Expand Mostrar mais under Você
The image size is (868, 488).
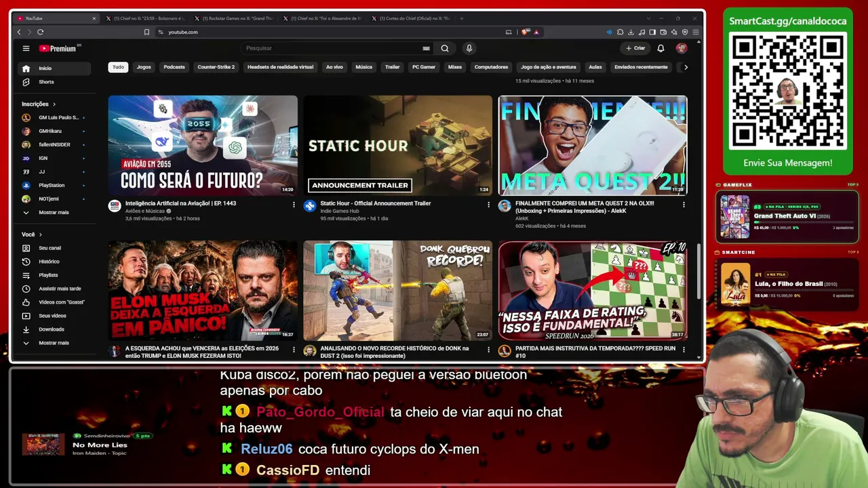pos(54,343)
